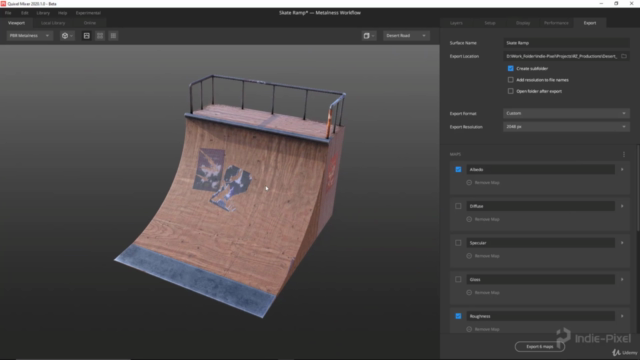
Task: Open the File menu
Action: [x=8, y=13]
